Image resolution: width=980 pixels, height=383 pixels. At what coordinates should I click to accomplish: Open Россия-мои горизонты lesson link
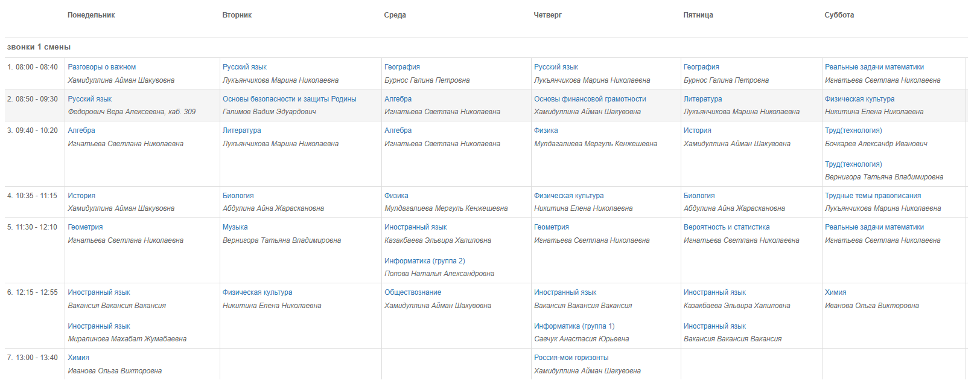(571, 358)
